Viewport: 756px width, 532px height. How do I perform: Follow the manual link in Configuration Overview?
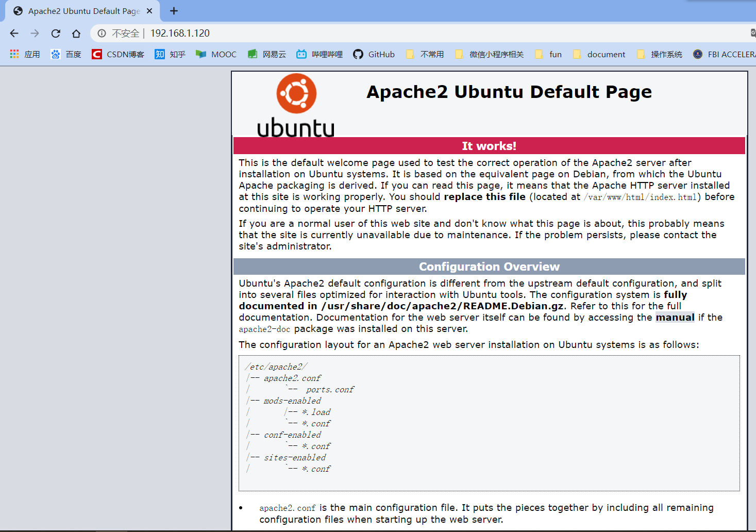(x=675, y=318)
